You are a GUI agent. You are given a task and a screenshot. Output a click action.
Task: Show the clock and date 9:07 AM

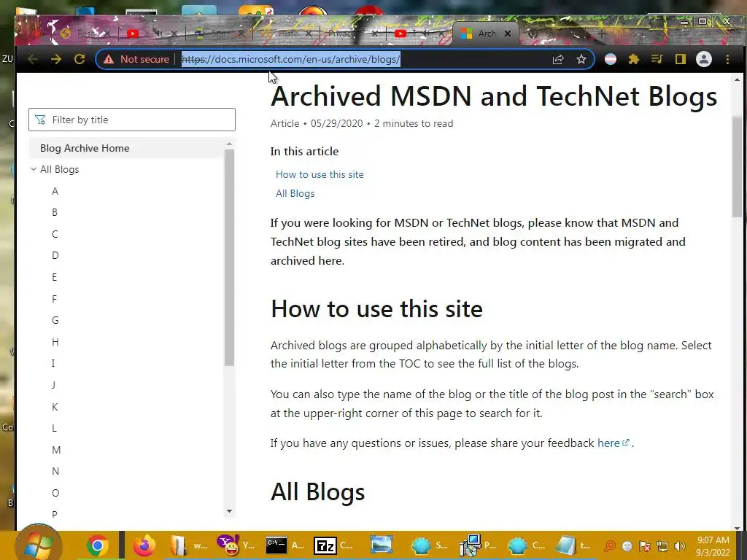point(713,546)
